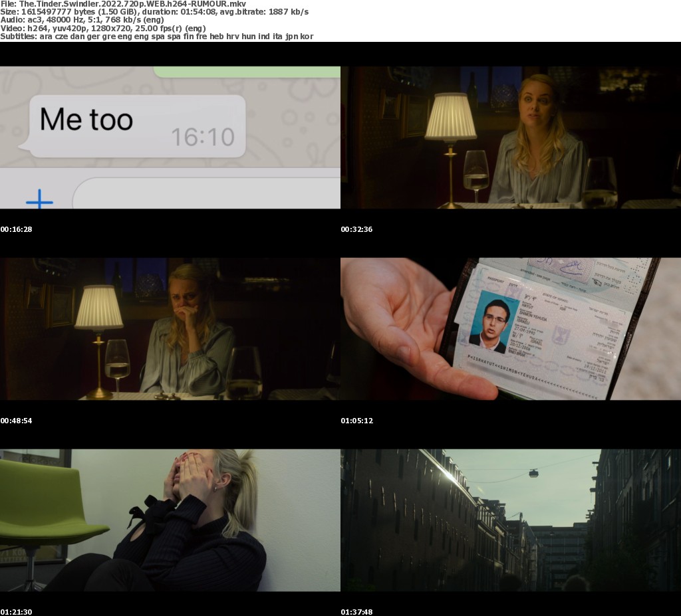Click the 00:32:36 timestamp label
Screen dimensions: 681x616
pos(357,229)
